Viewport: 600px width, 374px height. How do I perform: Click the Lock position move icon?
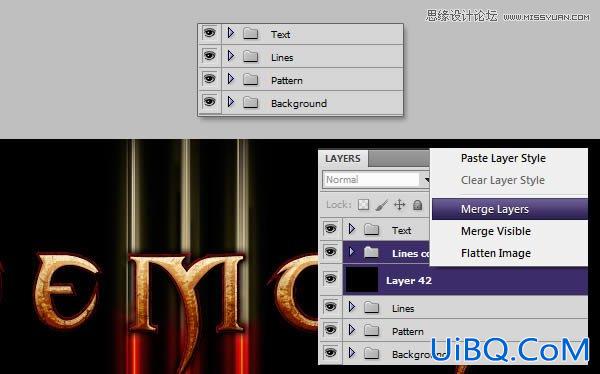coord(399,205)
